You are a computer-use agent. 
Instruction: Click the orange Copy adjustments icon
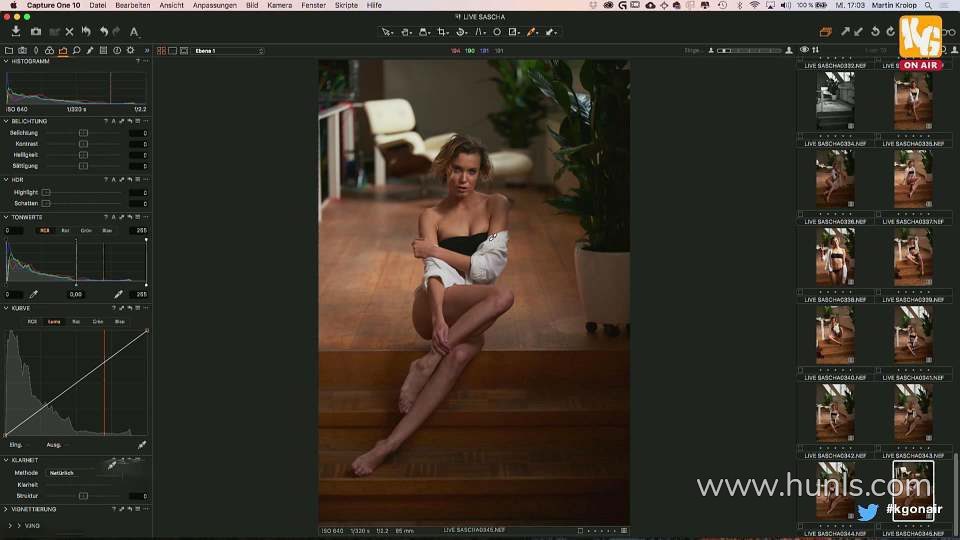point(825,32)
